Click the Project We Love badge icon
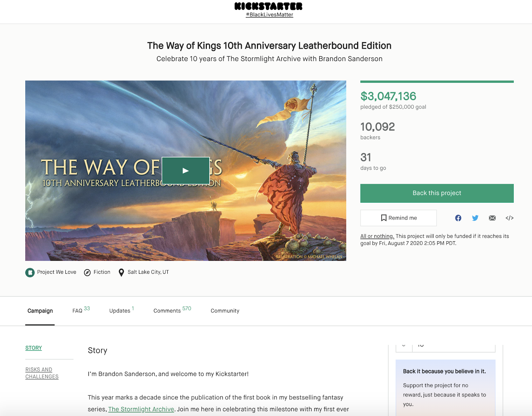The height and width of the screenshot is (416, 532). [30, 272]
